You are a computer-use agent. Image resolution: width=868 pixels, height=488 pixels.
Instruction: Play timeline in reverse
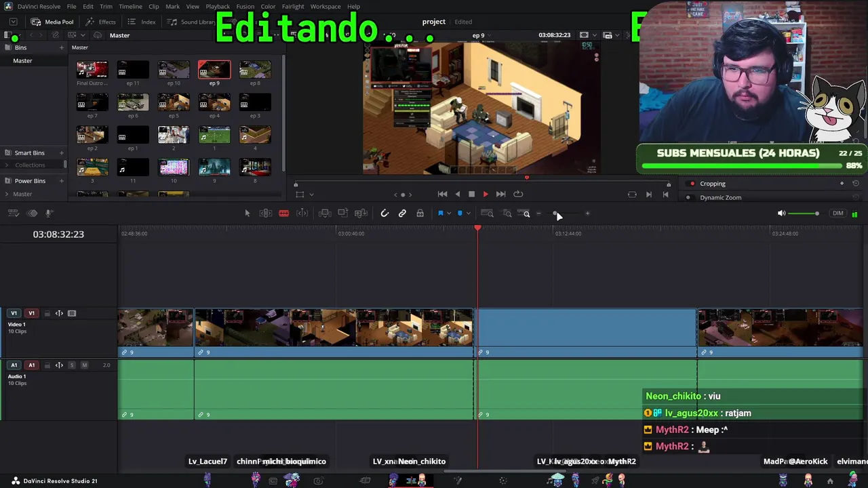click(457, 194)
